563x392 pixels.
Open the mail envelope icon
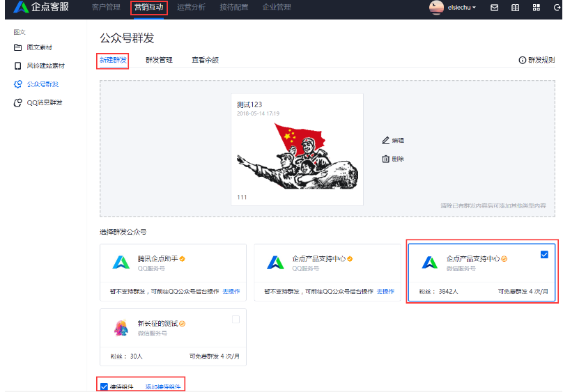click(495, 8)
